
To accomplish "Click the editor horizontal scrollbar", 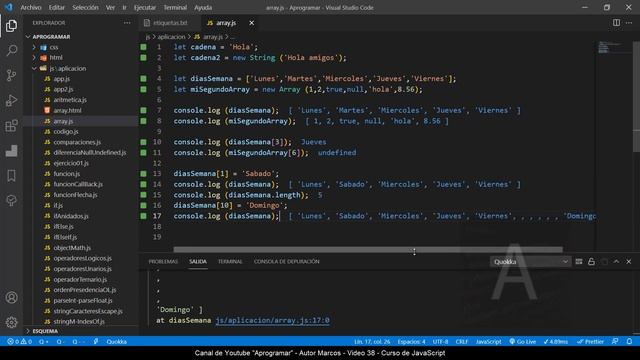I will tap(368, 249).
